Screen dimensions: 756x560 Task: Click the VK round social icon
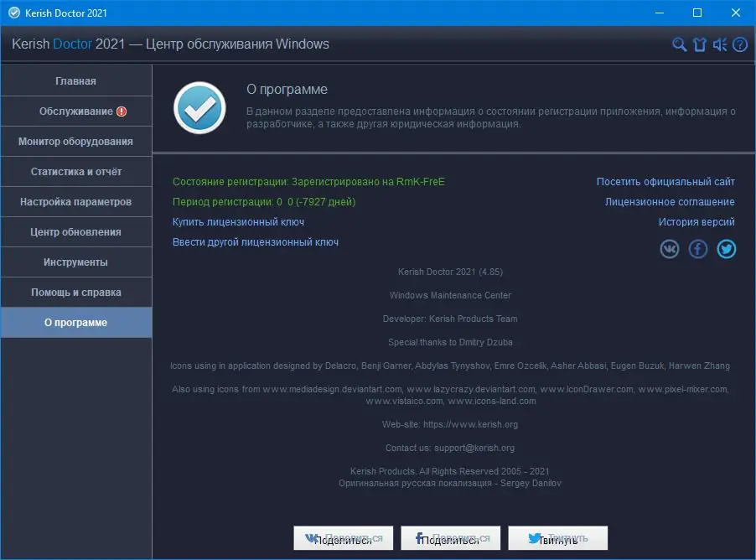click(x=669, y=249)
